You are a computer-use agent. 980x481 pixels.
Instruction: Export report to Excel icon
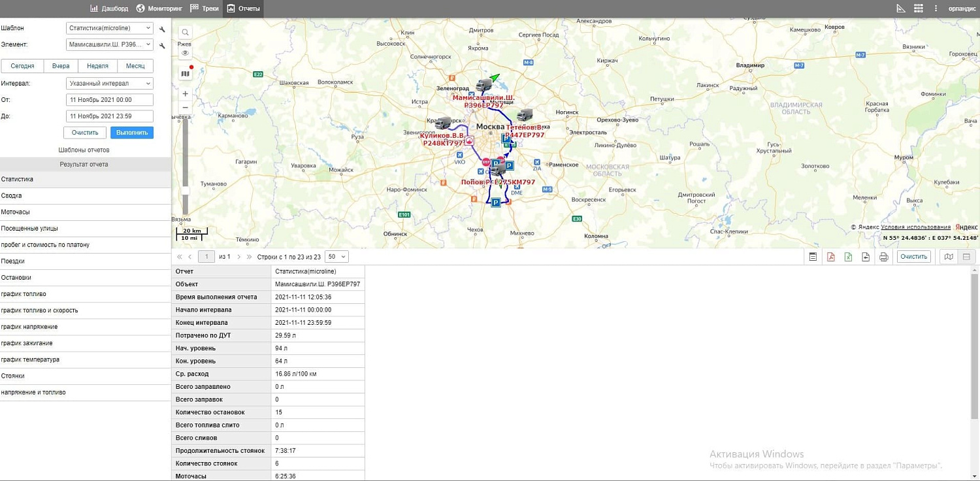(x=848, y=257)
